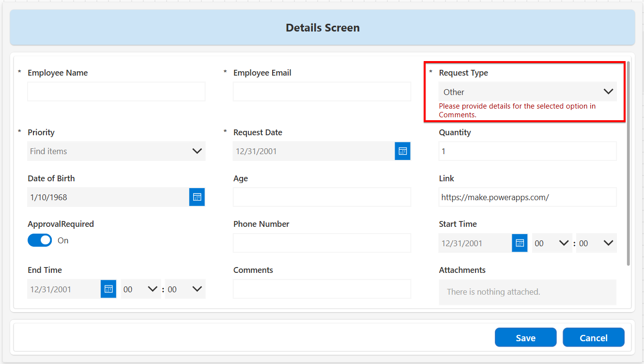Open the End Time hour dropdown
The image size is (644, 364).
[x=140, y=289]
